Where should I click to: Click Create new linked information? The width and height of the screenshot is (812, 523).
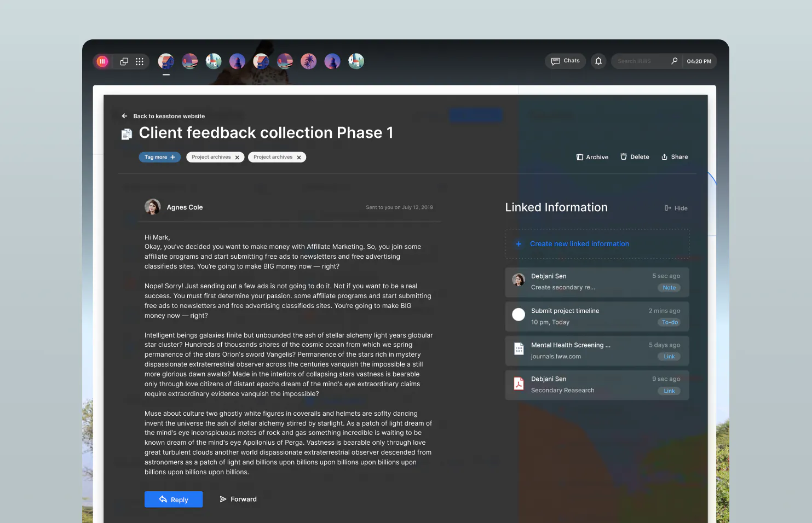click(x=597, y=244)
